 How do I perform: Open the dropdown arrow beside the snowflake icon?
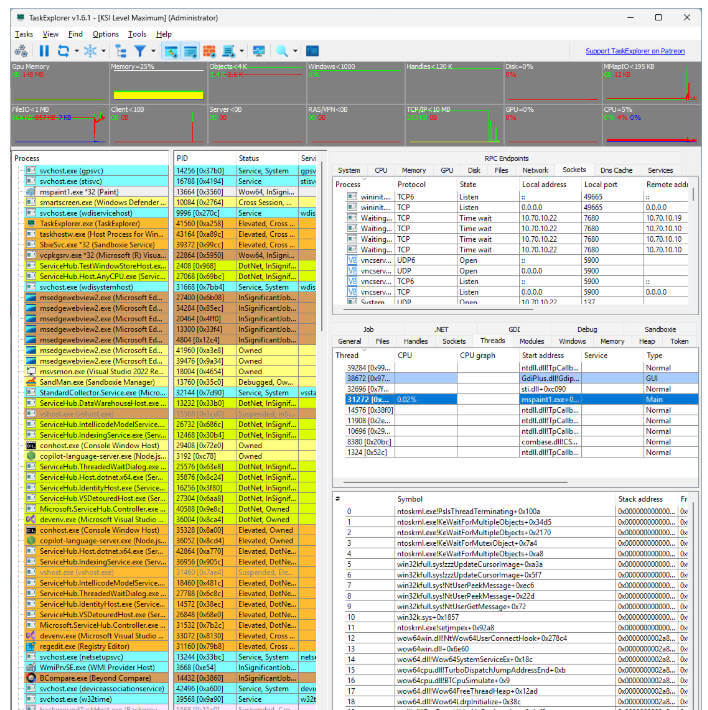pos(103,51)
